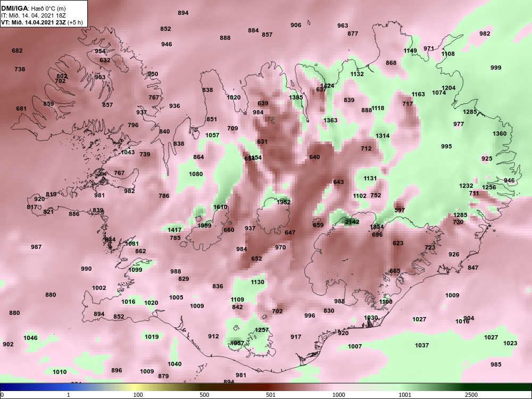The height and width of the screenshot is (399, 532).
Task: Click the 'VT: Mið. 14.04.2021 23Z (+5 h)' line
Action: [41, 22]
